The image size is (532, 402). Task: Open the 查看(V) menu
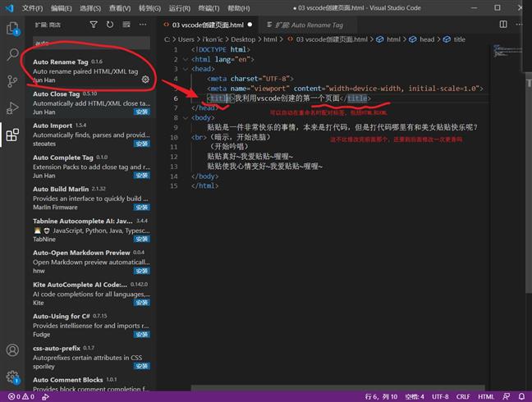(120, 8)
